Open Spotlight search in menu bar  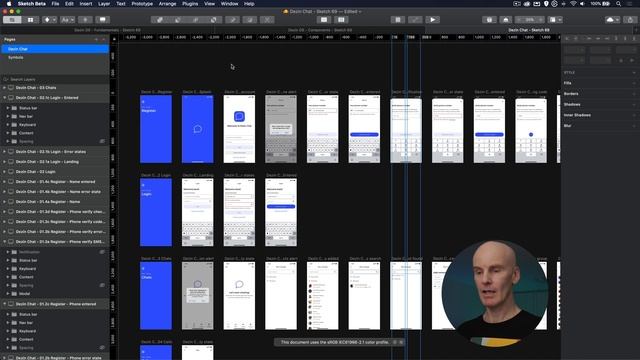pyautogui.click(x=619, y=4)
